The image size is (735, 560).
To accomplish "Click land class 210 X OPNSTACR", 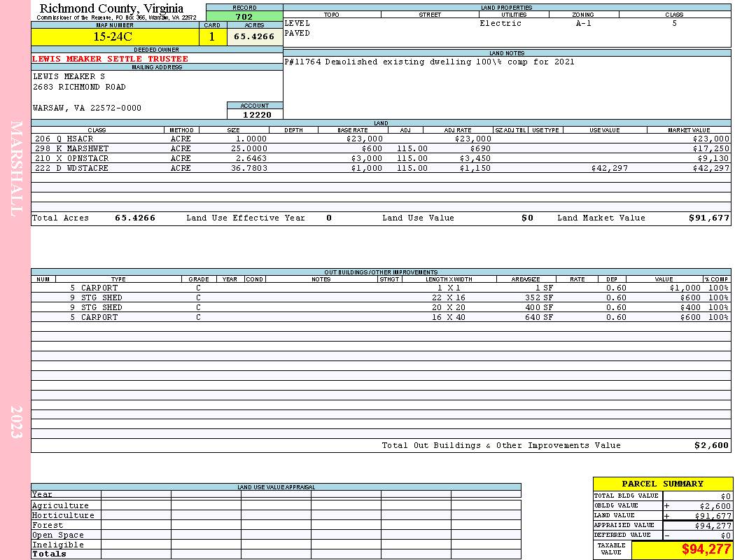I will [71, 158].
